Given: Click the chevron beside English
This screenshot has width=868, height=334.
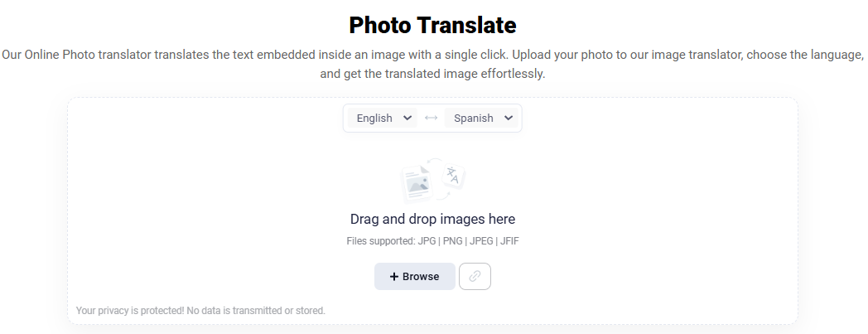Looking at the screenshot, I should coord(407,119).
